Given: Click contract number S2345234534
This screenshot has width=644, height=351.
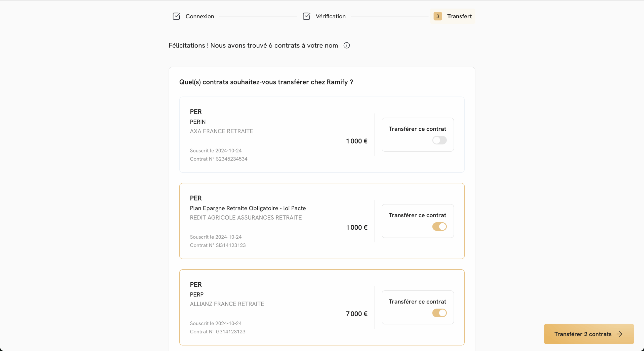Looking at the screenshot, I should tap(231, 159).
